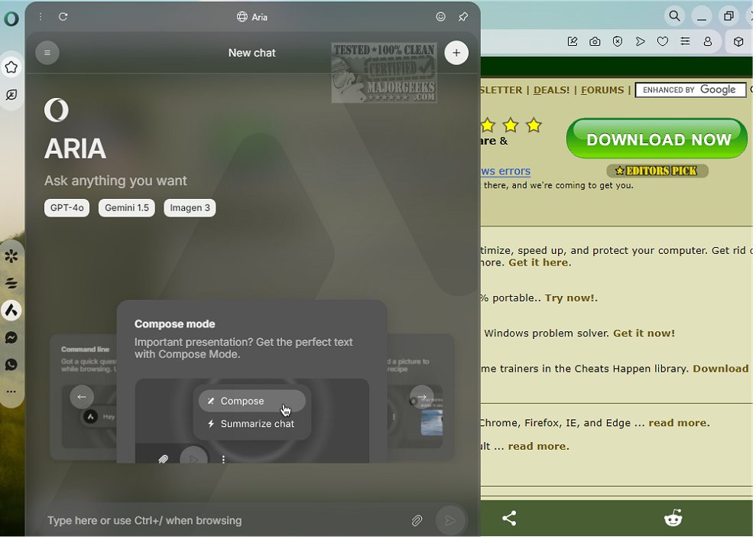Screen dimensions: 756x537
Task: Take a snapshot with the camera icon
Action: (595, 41)
